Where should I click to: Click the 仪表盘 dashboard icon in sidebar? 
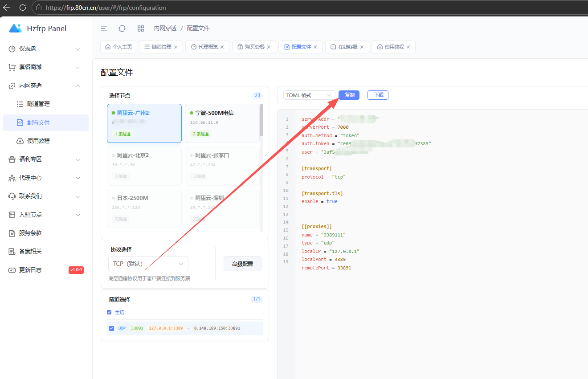[x=12, y=49]
